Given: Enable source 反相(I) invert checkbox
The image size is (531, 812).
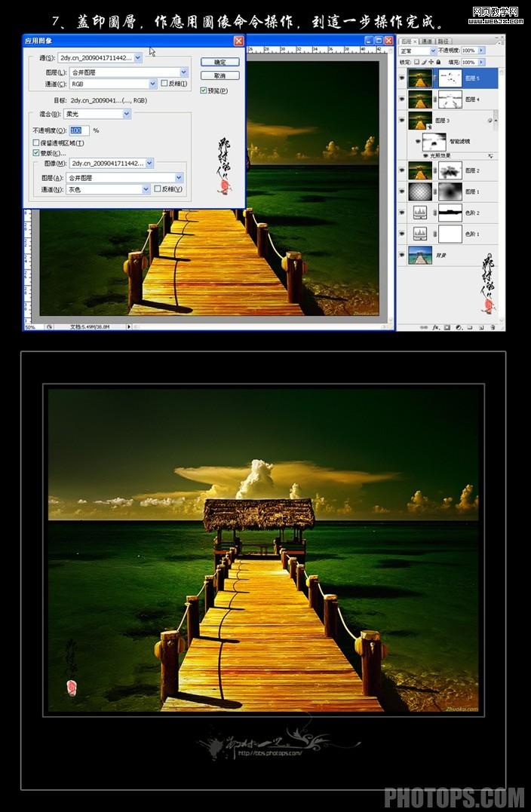Looking at the screenshot, I should [164, 84].
